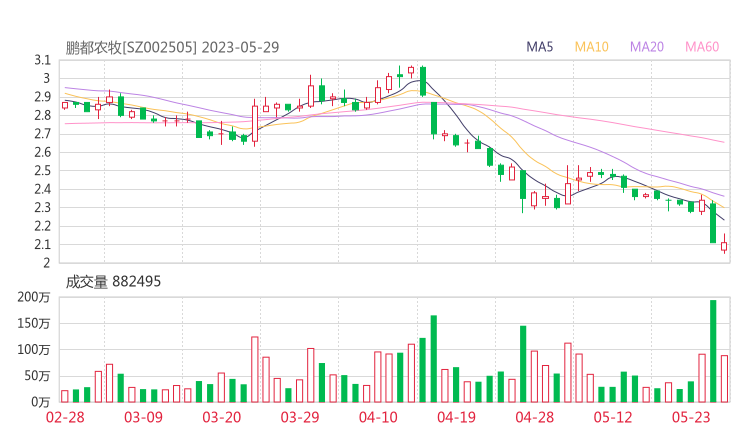Toggle the MA20 legend entry

click(x=647, y=47)
